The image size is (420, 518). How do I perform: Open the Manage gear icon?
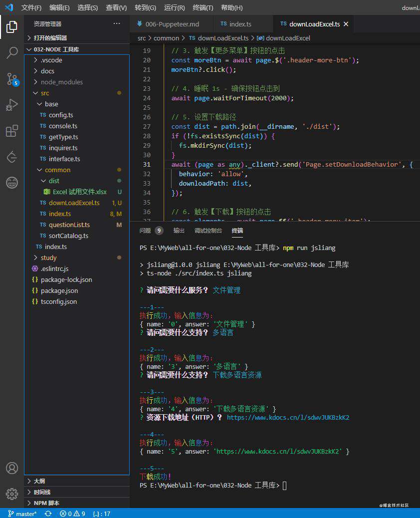point(12,494)
